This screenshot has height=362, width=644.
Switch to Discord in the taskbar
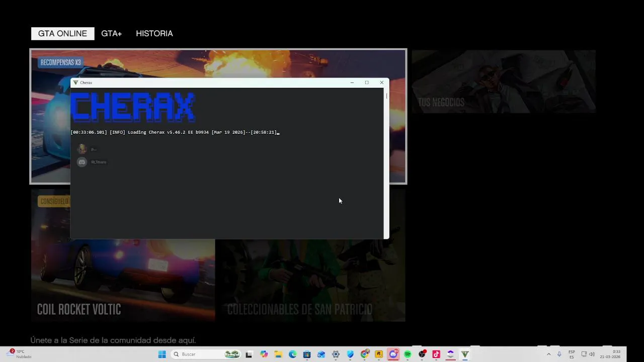[x=393, y=354]
